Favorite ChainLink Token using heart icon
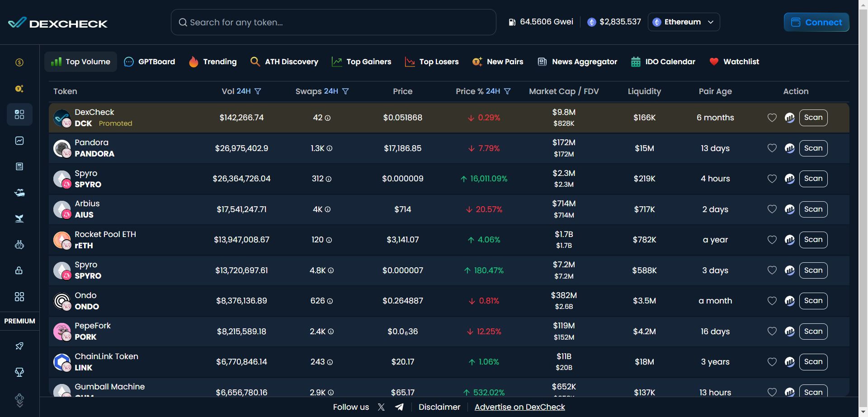The height and width of the screenshot is (417, 868). (772, 362)
